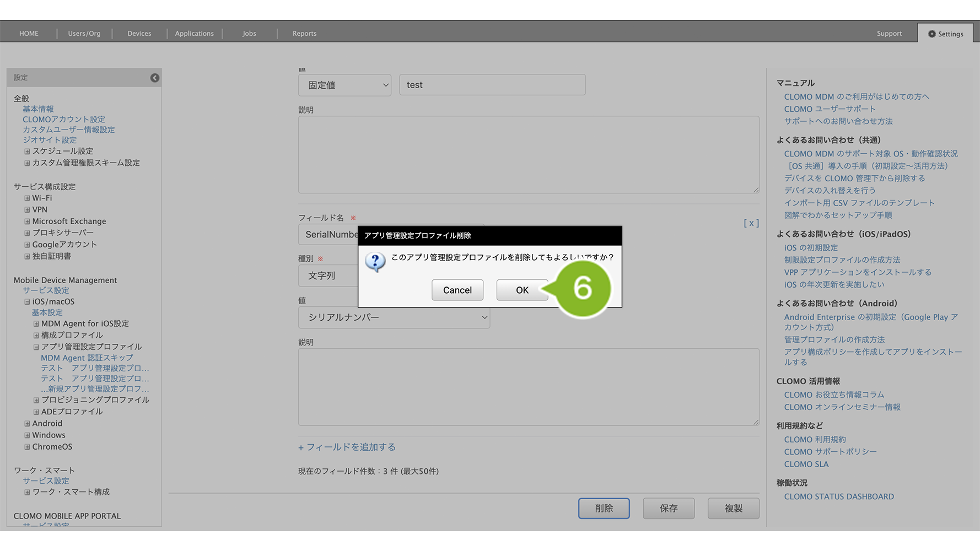Image resolution: width=980 pixels, height=551 pixels.
Task: Click the Settings gear tab
Action: pos(945,34)
